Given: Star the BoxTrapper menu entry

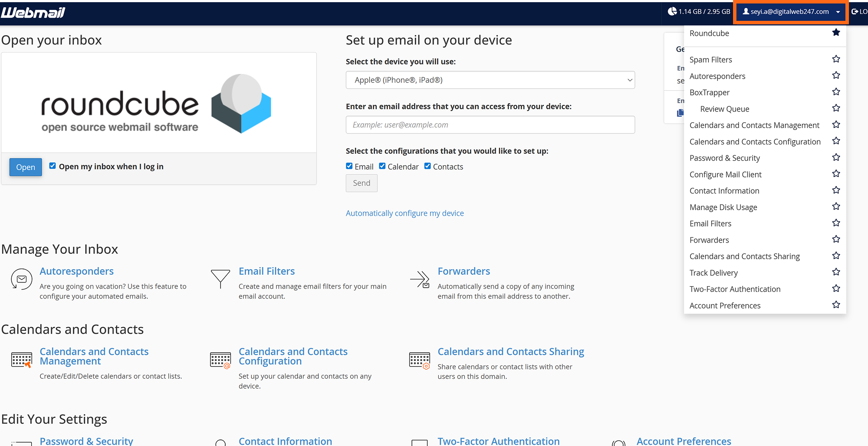Looking at the screenshot, I should pyautogui.click(x=836, y=92).
